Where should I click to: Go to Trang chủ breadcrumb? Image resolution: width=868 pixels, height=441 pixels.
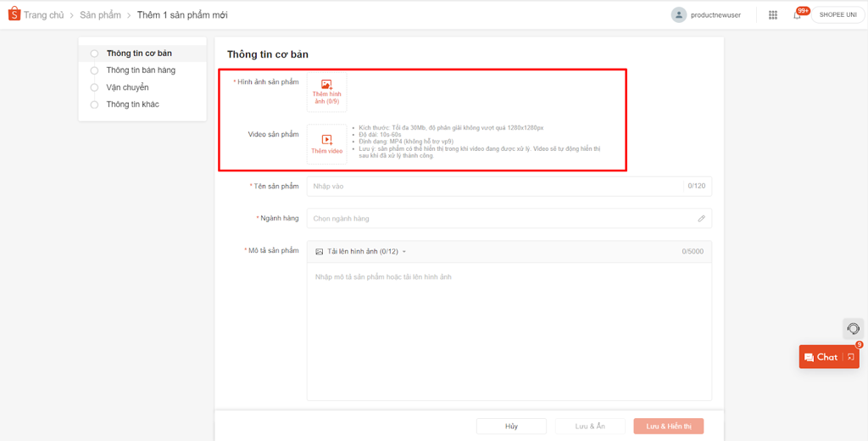tap(43, 15)
